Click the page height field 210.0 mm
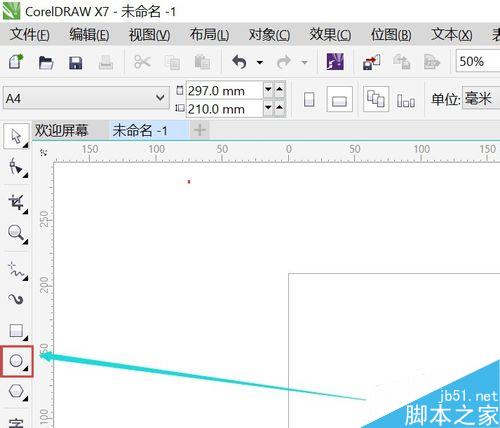Viewport: 500px width, 428px height. (224, 109)
